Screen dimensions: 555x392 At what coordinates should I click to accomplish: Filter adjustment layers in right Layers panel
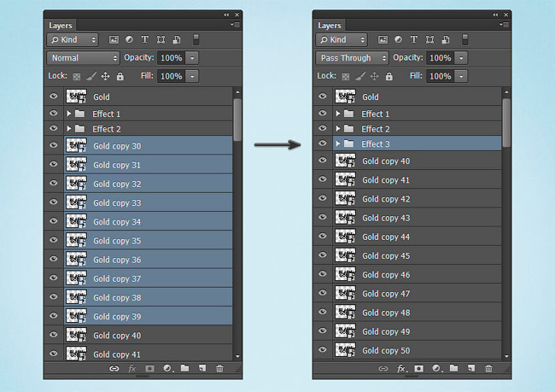point(399,39)
